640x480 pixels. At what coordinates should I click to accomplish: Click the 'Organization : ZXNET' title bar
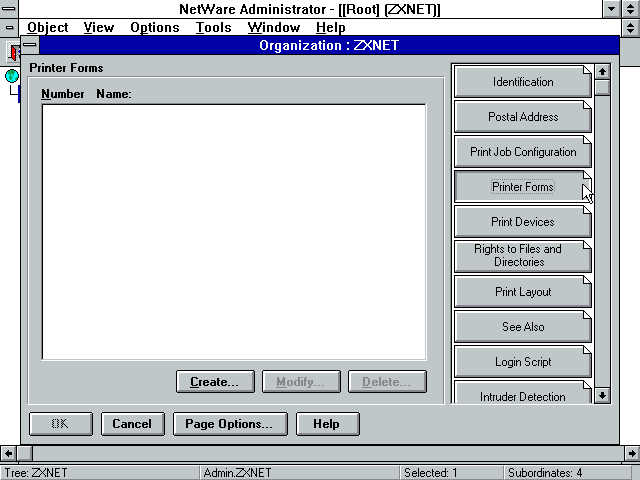[x=329, y=45]
